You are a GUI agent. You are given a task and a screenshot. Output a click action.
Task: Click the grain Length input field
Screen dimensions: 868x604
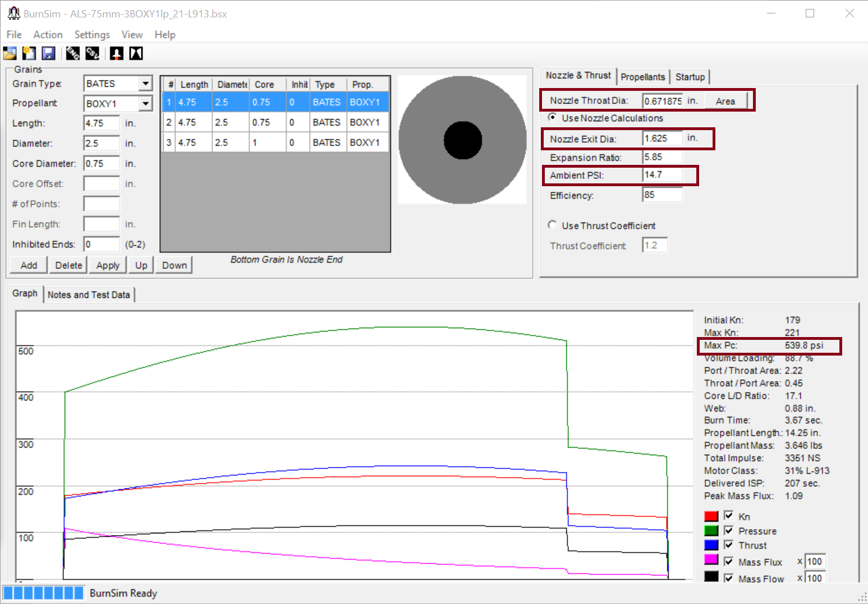point(102,123)
